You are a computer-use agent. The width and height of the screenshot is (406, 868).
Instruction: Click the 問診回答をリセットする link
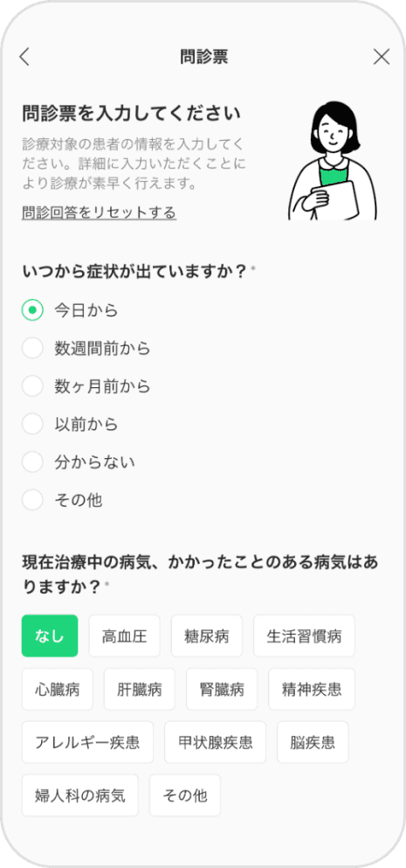99,212
